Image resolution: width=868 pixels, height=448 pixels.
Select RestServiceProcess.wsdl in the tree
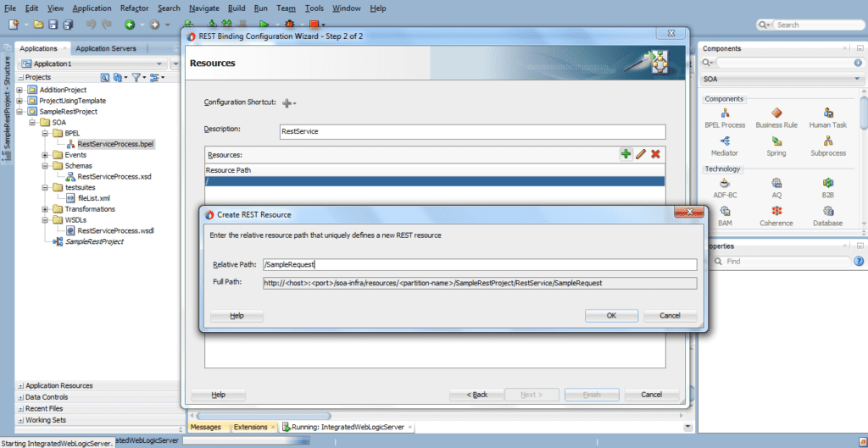tap(115, 230)
